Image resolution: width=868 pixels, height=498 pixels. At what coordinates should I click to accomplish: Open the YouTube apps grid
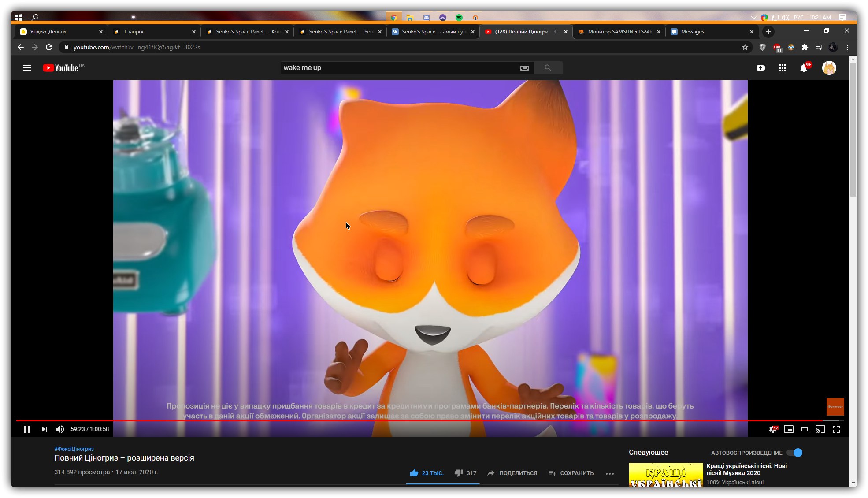[x=783, y=68]
